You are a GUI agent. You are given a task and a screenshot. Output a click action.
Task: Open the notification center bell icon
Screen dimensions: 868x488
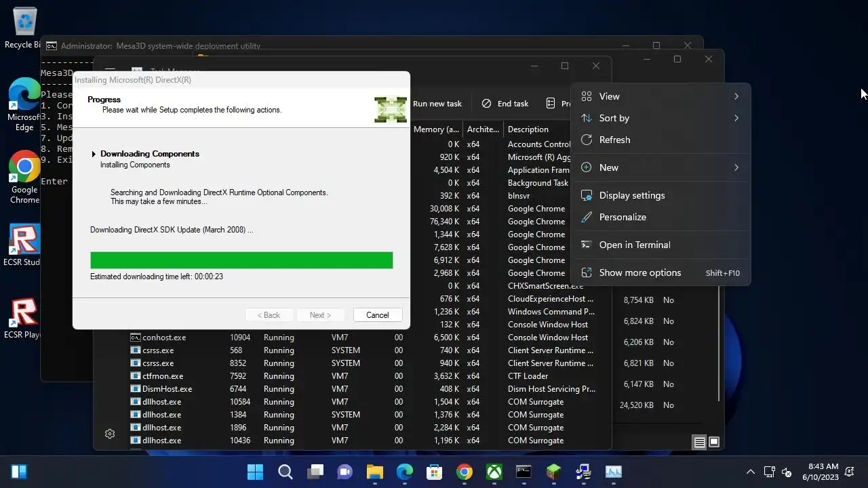(850, 472)
